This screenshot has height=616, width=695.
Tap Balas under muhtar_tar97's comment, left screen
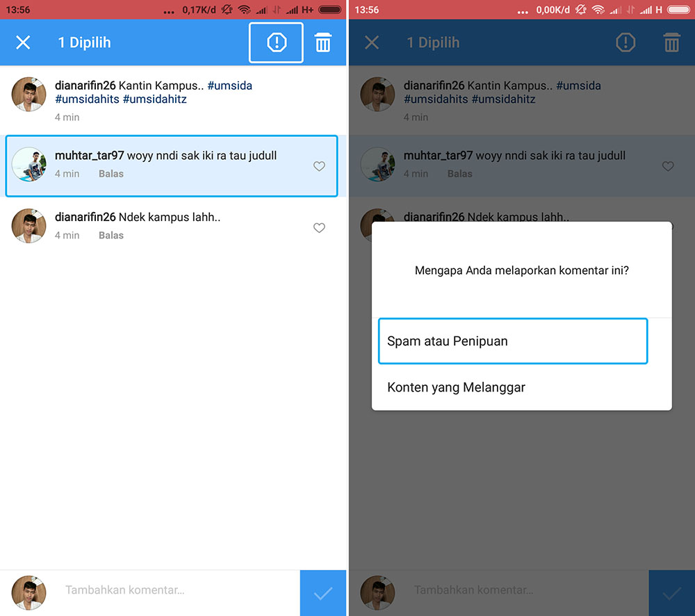111,174
